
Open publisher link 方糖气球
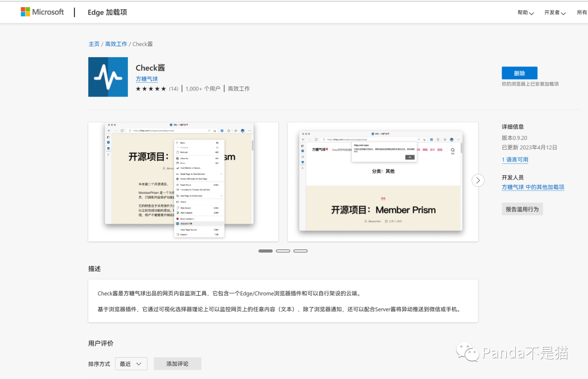coord(146,79)
